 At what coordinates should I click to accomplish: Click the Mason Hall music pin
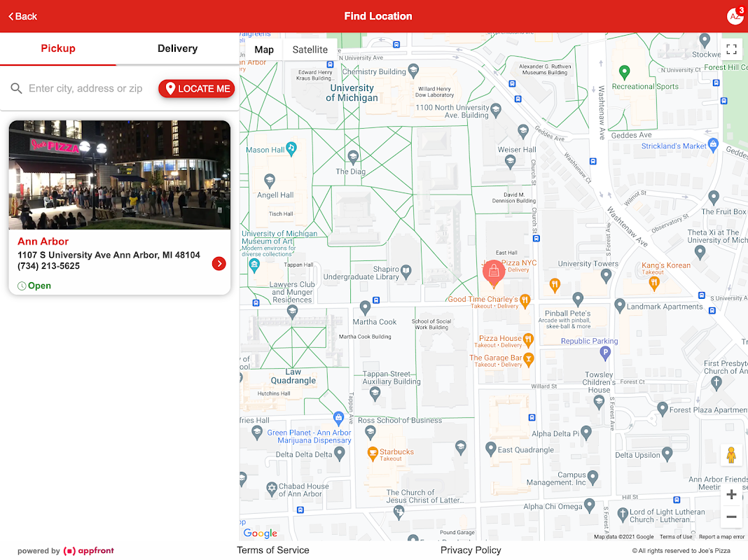coord(291,148)
